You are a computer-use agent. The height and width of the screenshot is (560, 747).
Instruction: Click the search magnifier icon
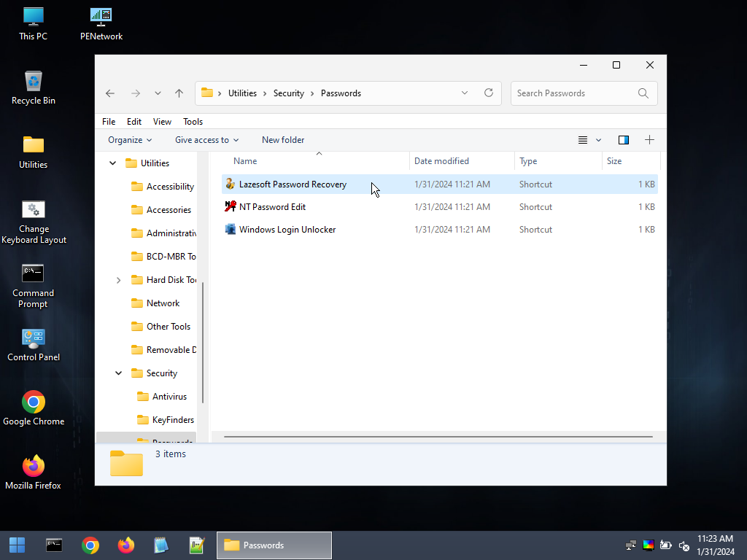click(643, 93)
